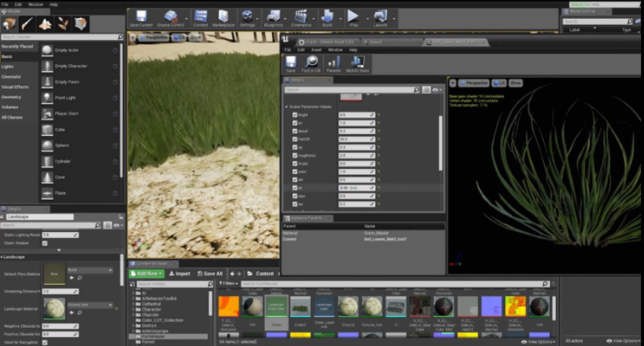Open the Settings toolbar icon
644x346 pixels.
coord(247,19)
